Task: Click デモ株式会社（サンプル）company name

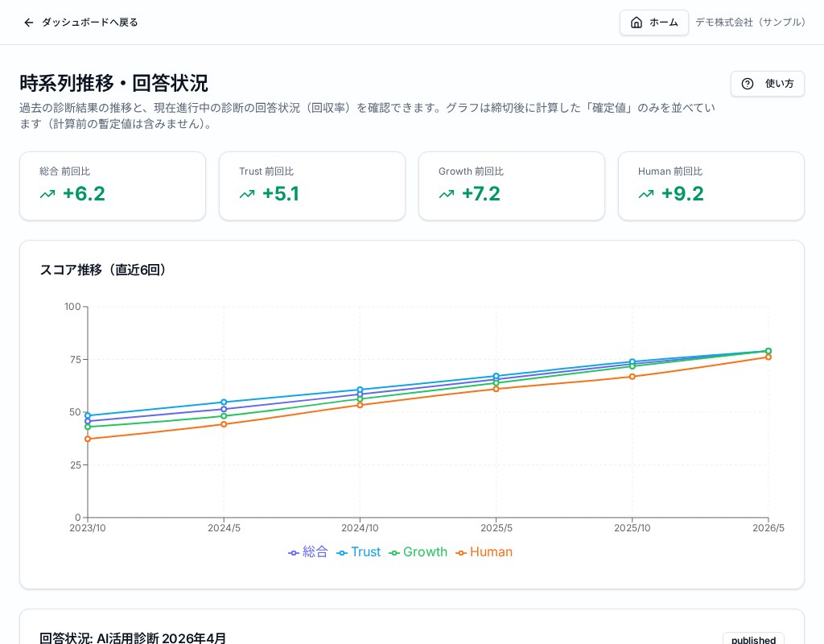Action: 751,23
